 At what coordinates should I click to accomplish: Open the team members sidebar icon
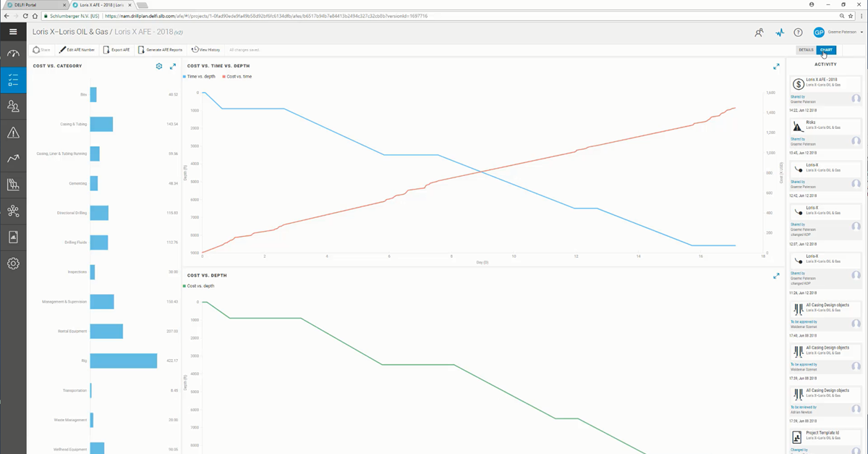(x=13, y=106)
